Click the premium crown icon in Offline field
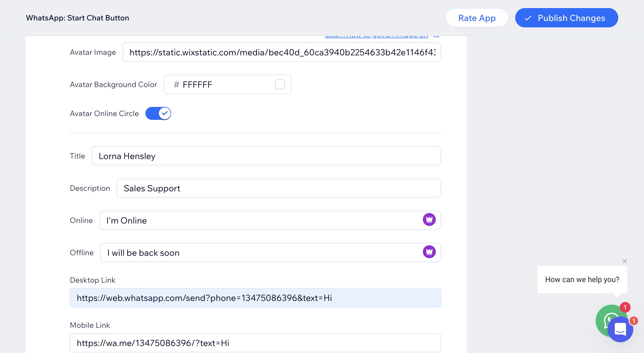This screenshot has height=353, width=644. pos(429,252)
